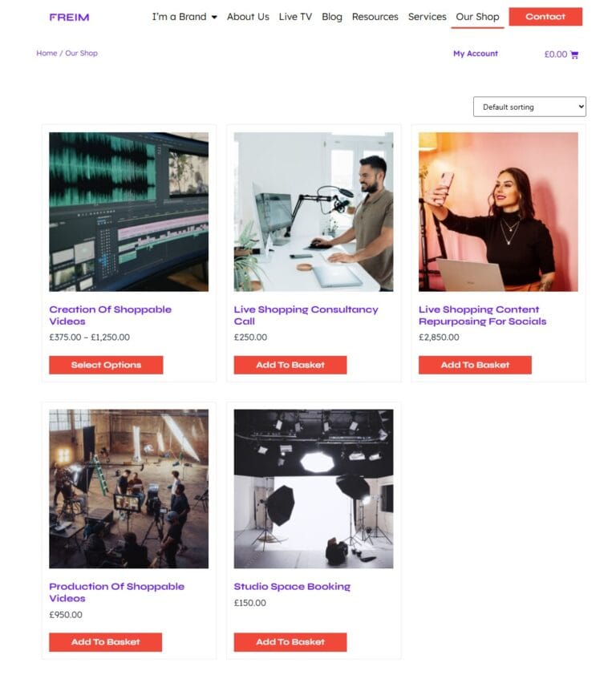Go to the About Us menu item

click(248, 17)
